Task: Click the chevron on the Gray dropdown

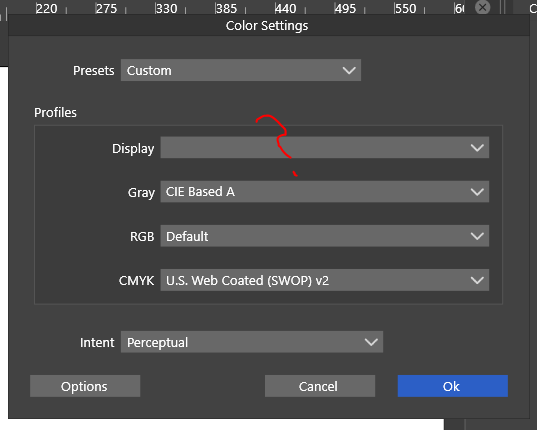Action: (x=477, y=192)
